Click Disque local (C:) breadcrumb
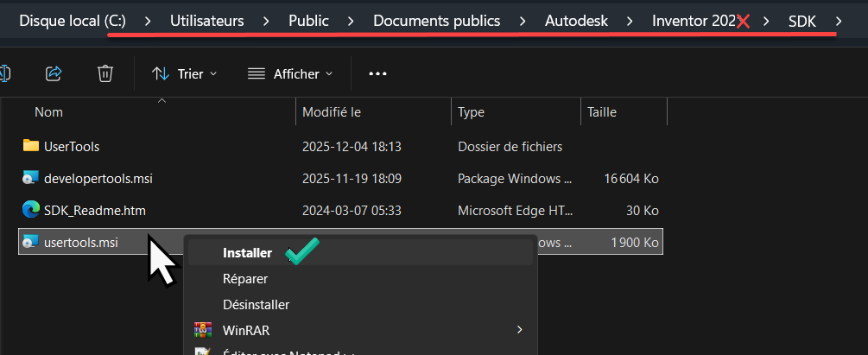The height and width of the screenshot is (355, 868). [x=73, y=21]
